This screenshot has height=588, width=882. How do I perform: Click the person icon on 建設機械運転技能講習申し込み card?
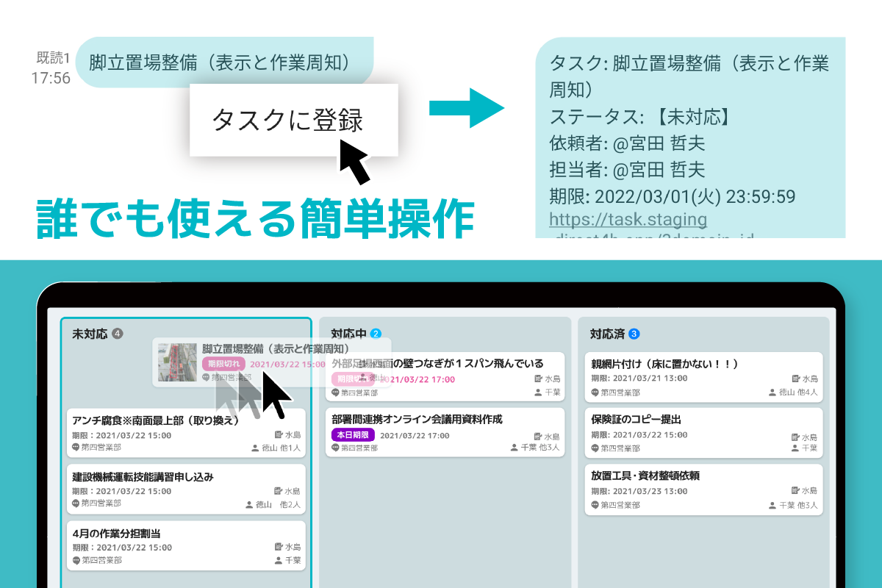(x=249, y=505)
